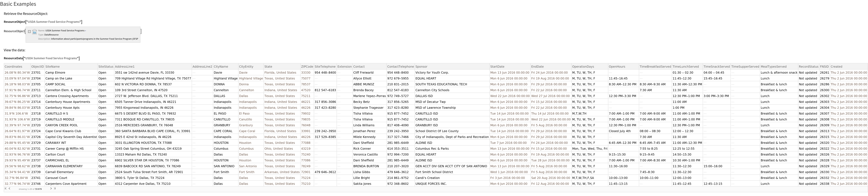
Task: Click the ResourceData input code line
Action: coord(42,58)
